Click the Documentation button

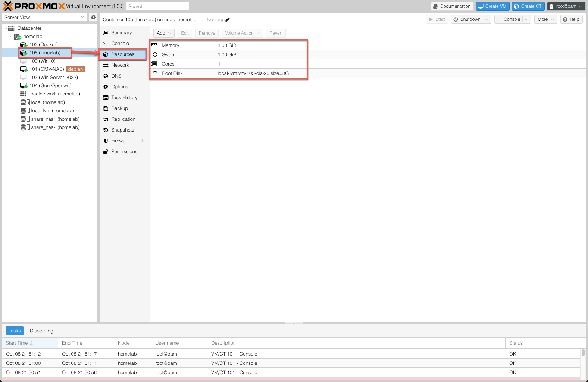(452, 6)
